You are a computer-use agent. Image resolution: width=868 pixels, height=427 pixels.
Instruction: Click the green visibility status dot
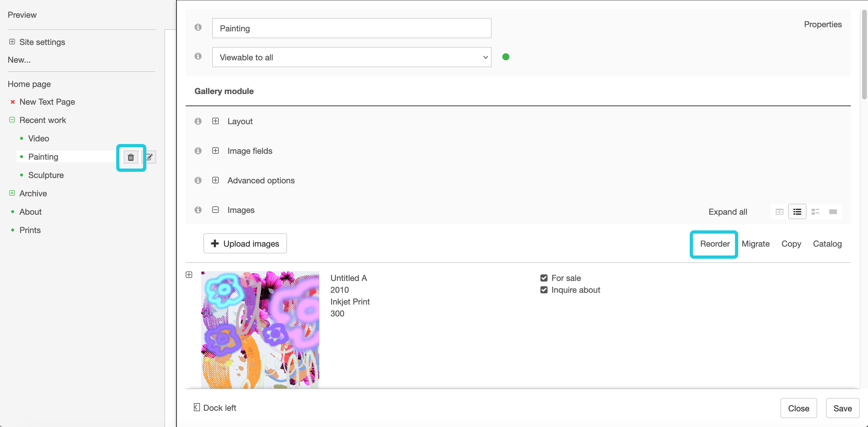pos(506,57)
